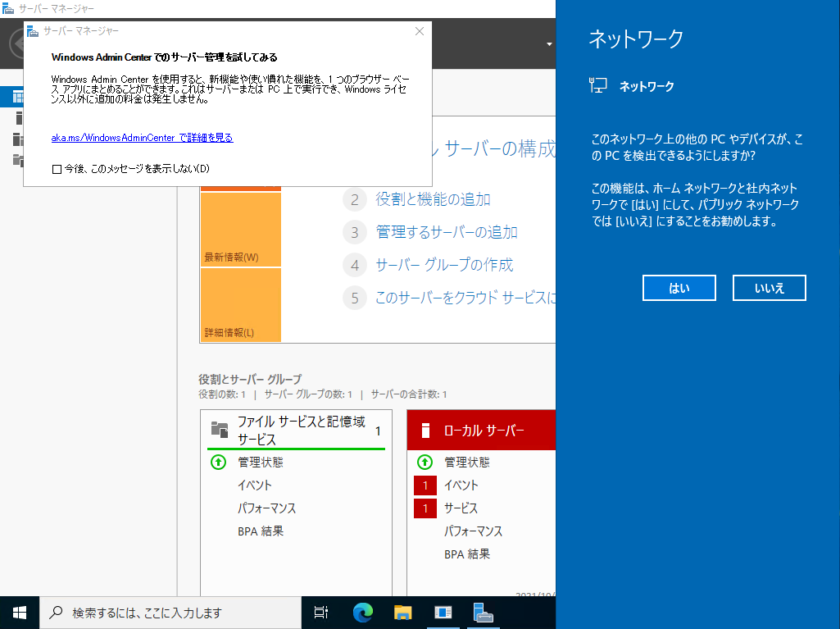Open イベント in file services tile
This screenshot has height=629, width=840.
tap(255, 485)
